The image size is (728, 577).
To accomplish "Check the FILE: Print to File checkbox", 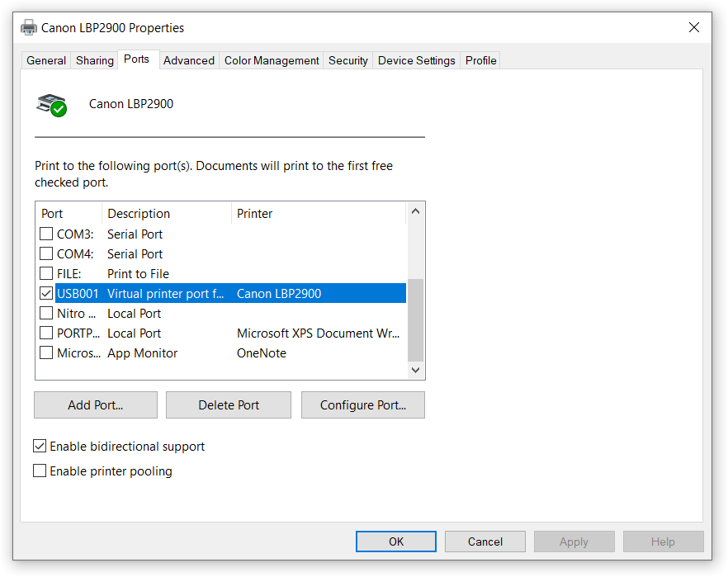I will (x=46, y=273).
